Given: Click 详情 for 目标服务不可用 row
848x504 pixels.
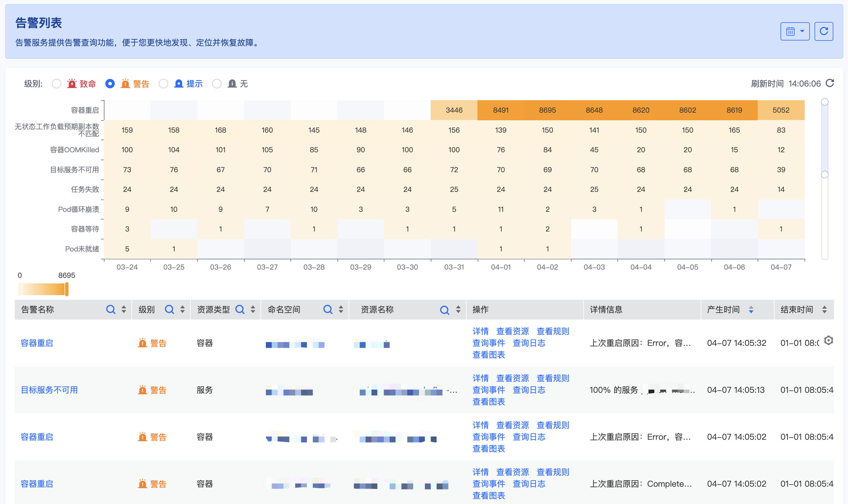Looking at the screenshot, I should point(481,378).
